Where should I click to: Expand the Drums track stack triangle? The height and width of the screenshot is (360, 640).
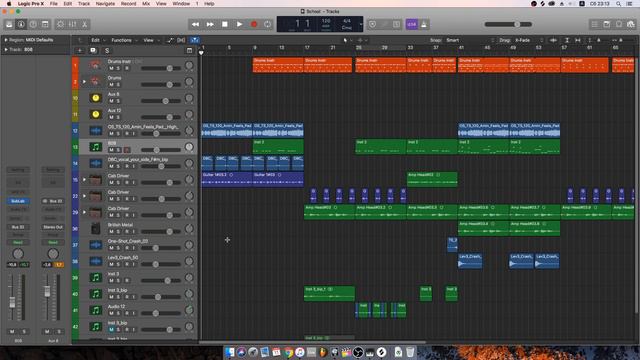coord(84,82)
